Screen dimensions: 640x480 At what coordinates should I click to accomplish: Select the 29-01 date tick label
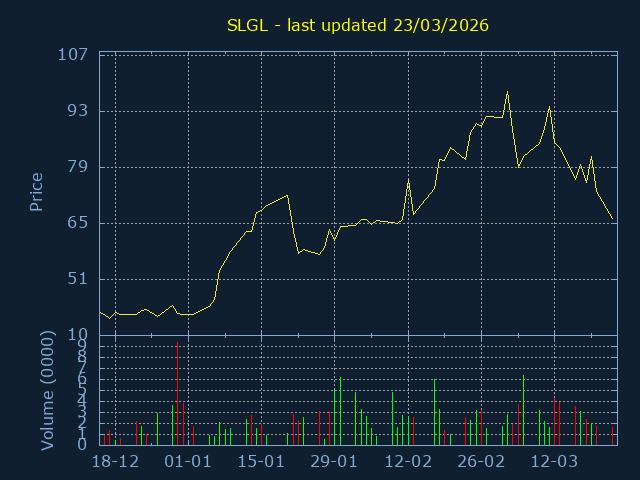tap(334, 461)
